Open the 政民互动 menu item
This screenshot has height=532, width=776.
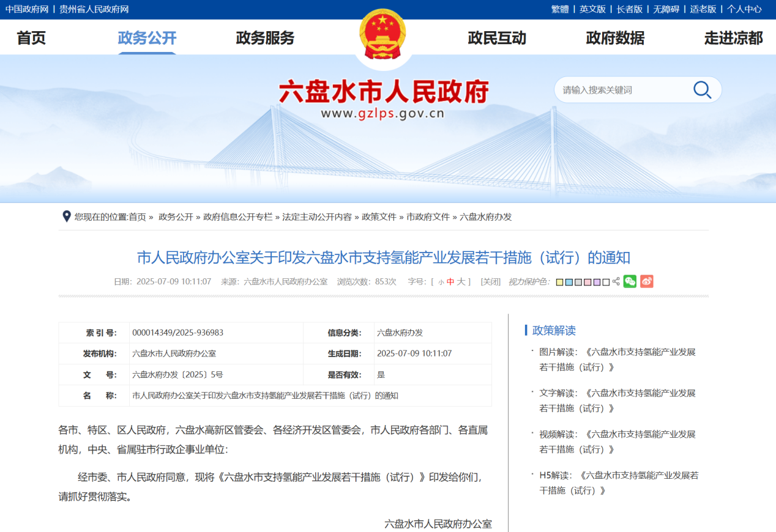click(497, 38)
